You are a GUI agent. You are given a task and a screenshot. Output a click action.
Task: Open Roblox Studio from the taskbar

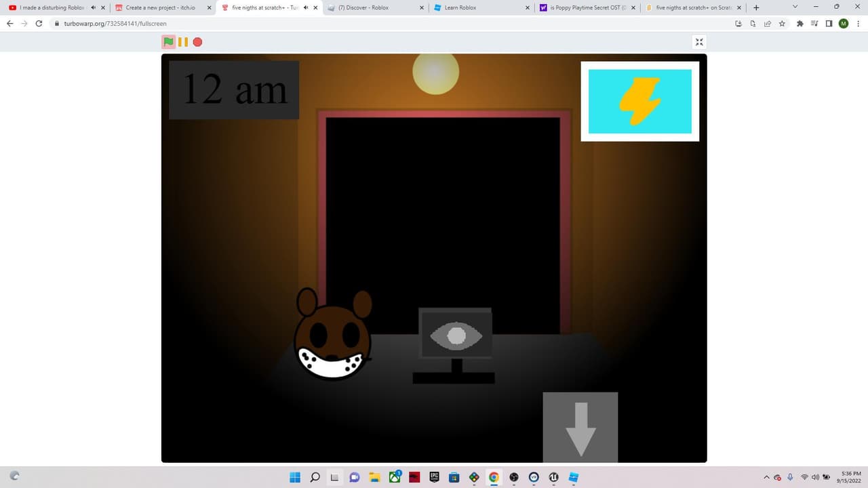click(574, 477)
